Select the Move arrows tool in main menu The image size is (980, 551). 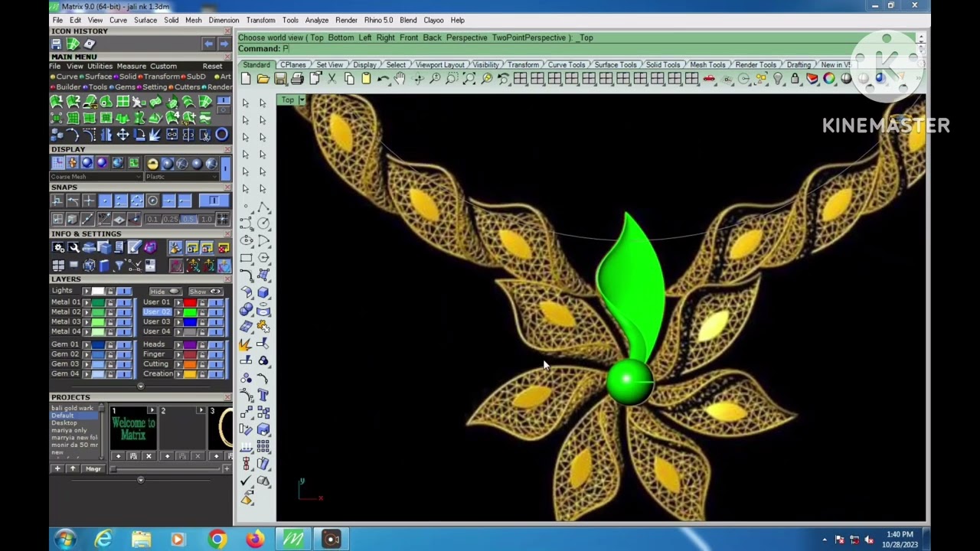122,135
